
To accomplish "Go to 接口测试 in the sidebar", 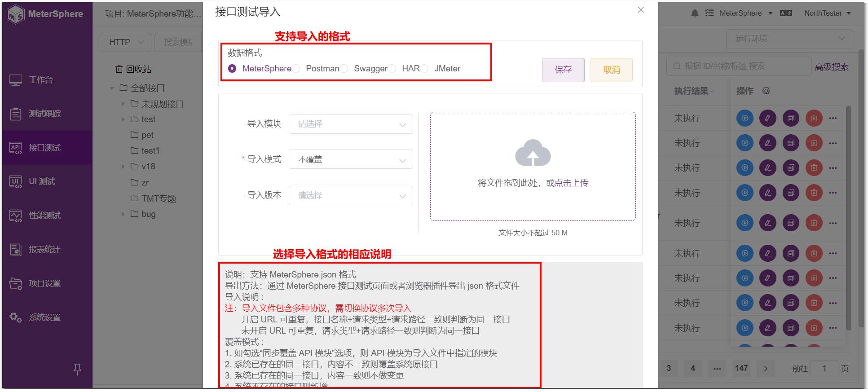I will (47, 147).
